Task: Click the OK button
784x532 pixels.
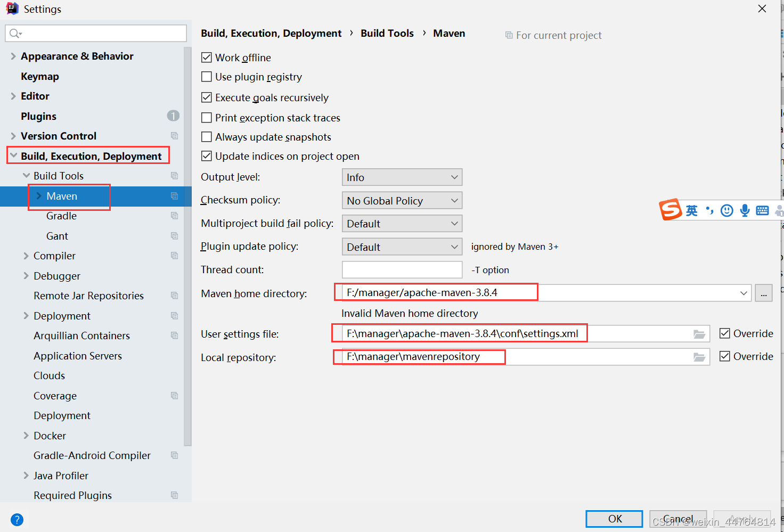Action: click(x=615, y=519)
